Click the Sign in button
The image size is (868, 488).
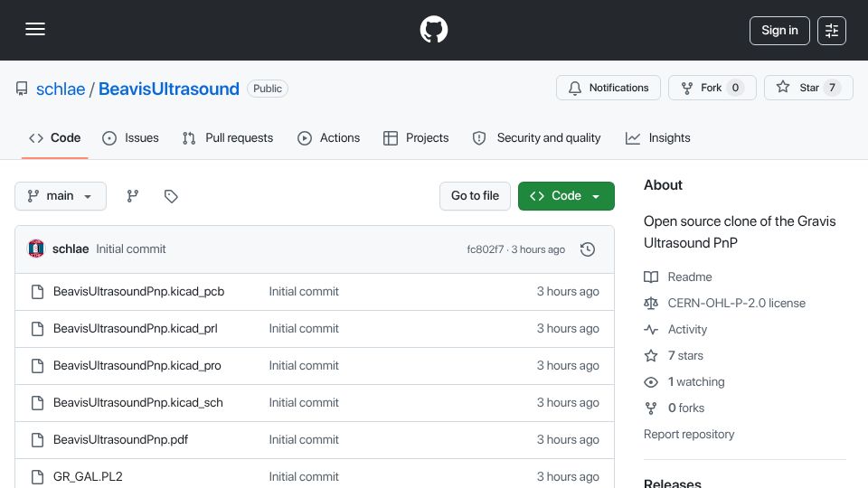coord(779,31)
